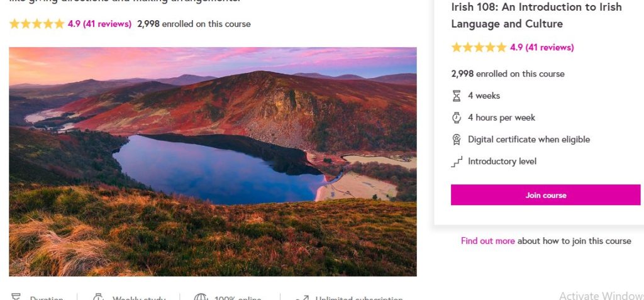This screenshot has width=644, height=300.
Task: Click the star rating in the sidebar card
Action: click(479, 47)
